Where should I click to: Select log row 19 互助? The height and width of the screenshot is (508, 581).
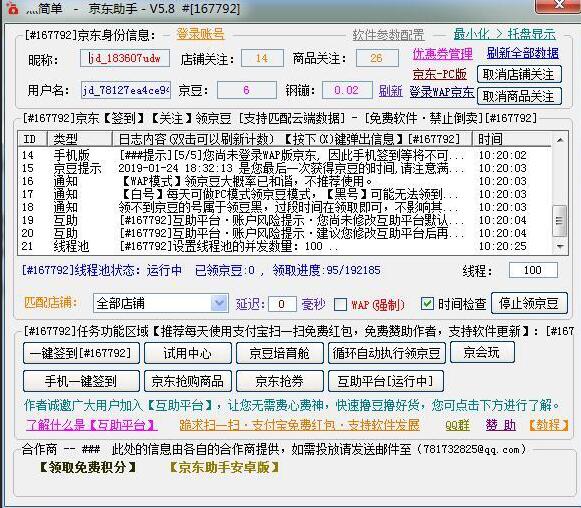(285, 220)
